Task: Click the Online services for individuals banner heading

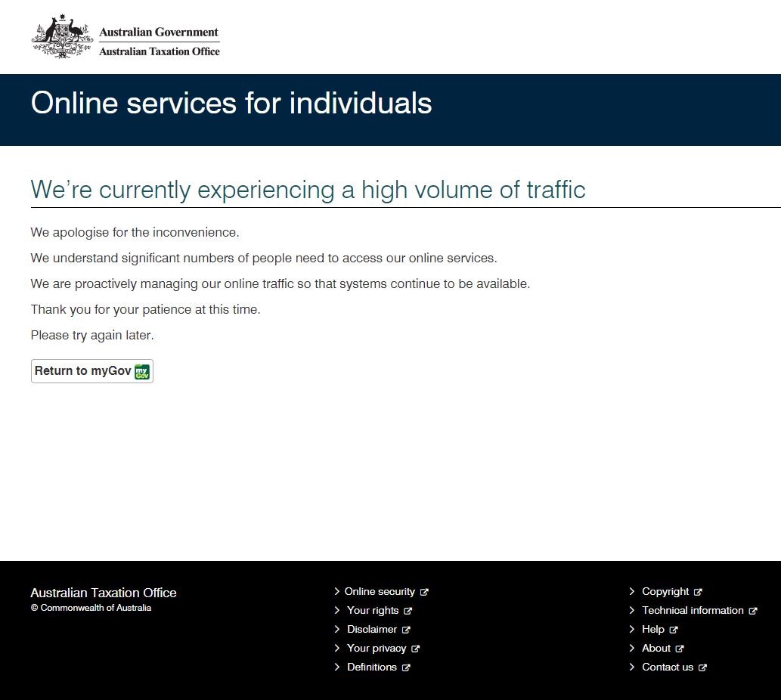Action: click(x=231, y=103)
